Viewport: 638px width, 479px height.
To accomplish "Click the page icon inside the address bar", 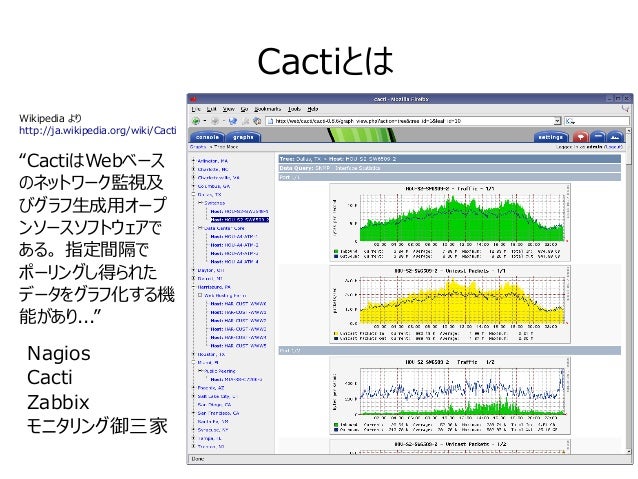I will coord(270,121).
